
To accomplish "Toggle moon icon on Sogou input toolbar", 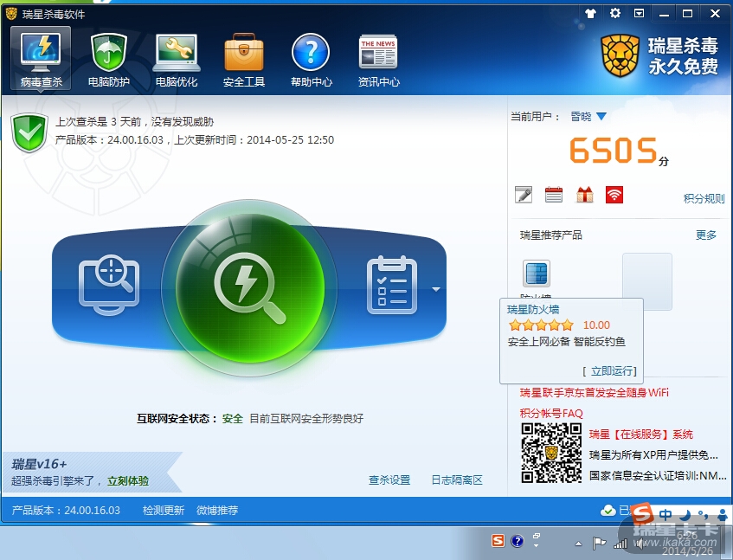I will click(685, 515).
